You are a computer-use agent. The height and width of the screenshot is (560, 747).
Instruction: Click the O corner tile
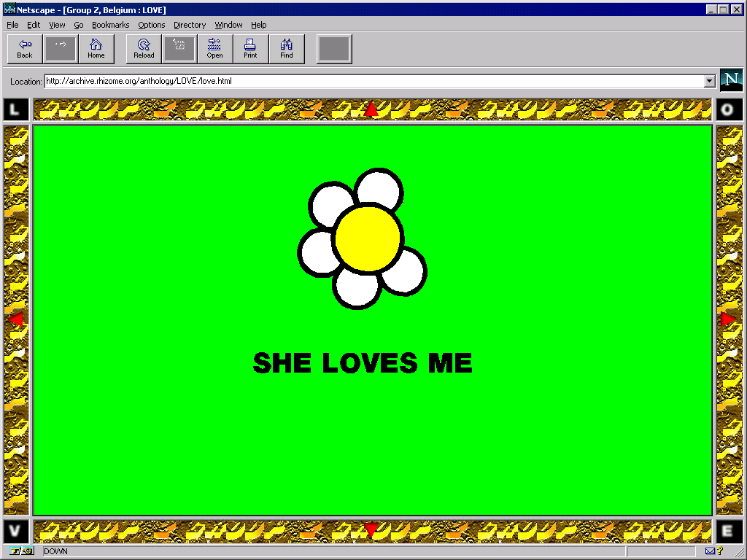click(729, 109)
